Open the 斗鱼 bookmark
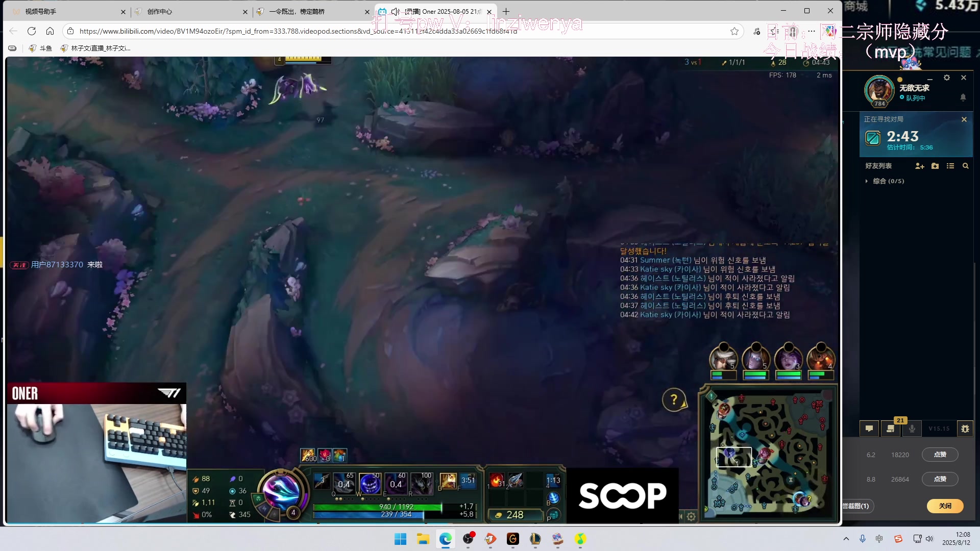The height and width of the screenshot is (551, 980). [x=40, y=48]
